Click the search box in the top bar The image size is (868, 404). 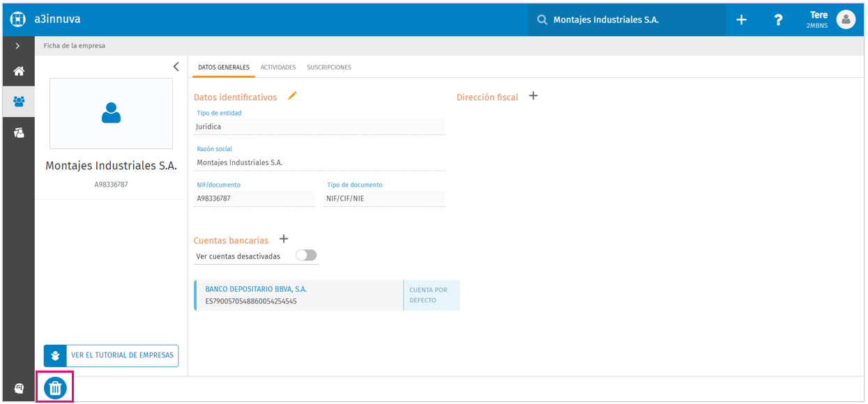[x=627, y=20]
